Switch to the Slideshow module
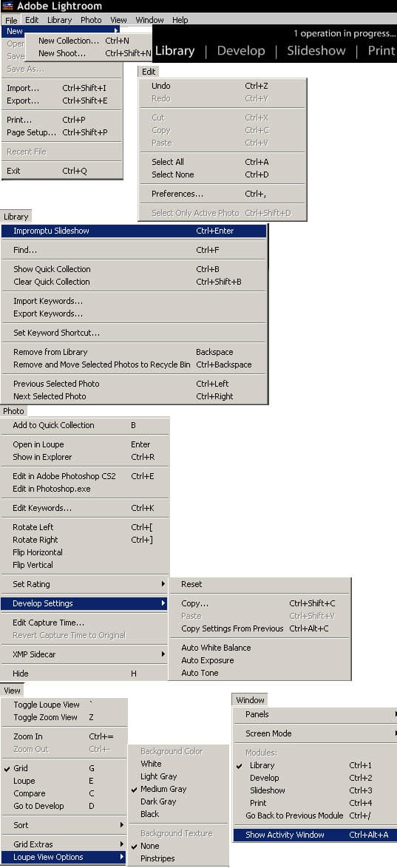 pos(316,51)
